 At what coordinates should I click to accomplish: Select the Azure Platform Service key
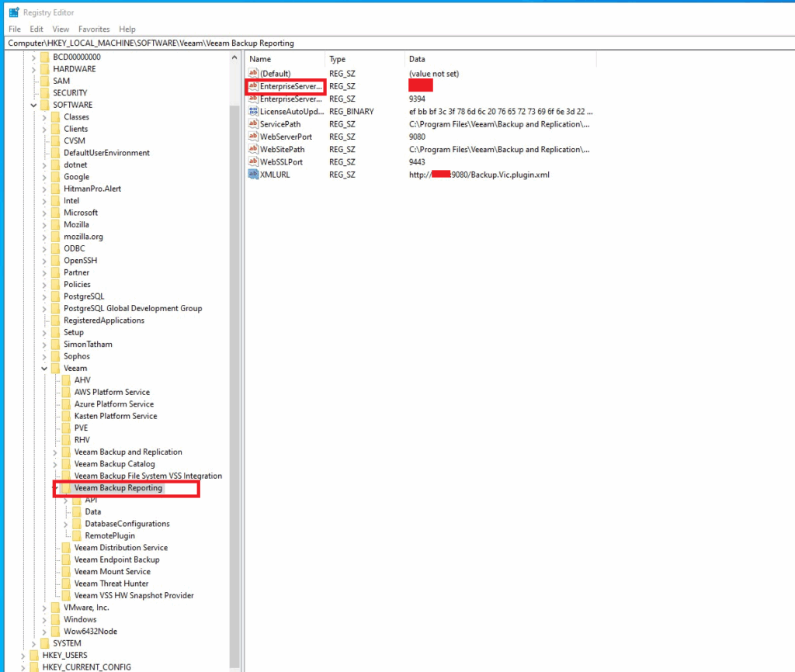click(x=113, y=404)
